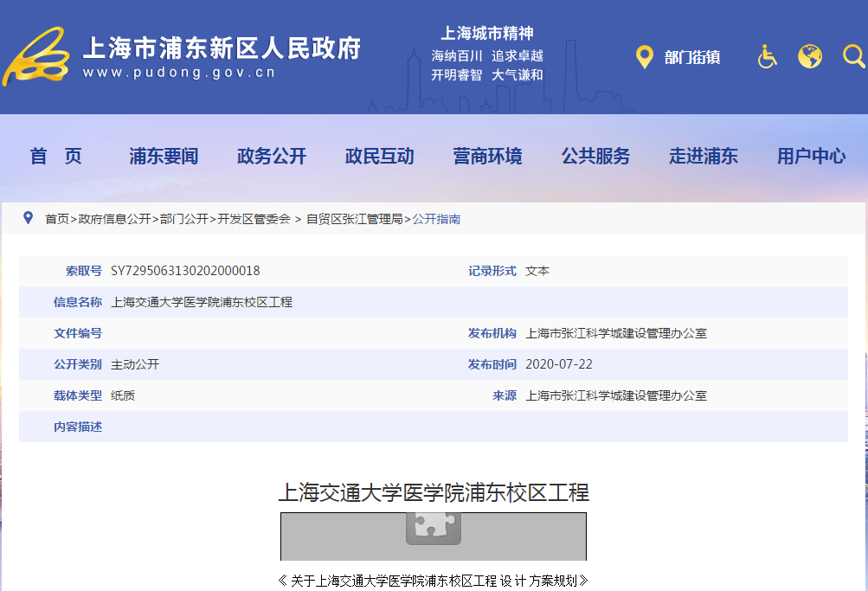Click the 来源 value 上海市张江科学城建设管理办公室
This screenshot has height=591, width=868.
(x=616, y=395)
